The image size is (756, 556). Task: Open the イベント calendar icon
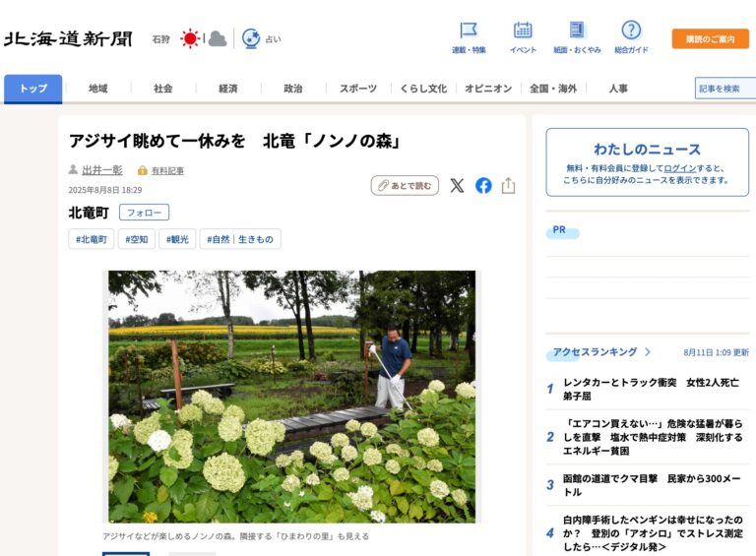click(523, 31)
